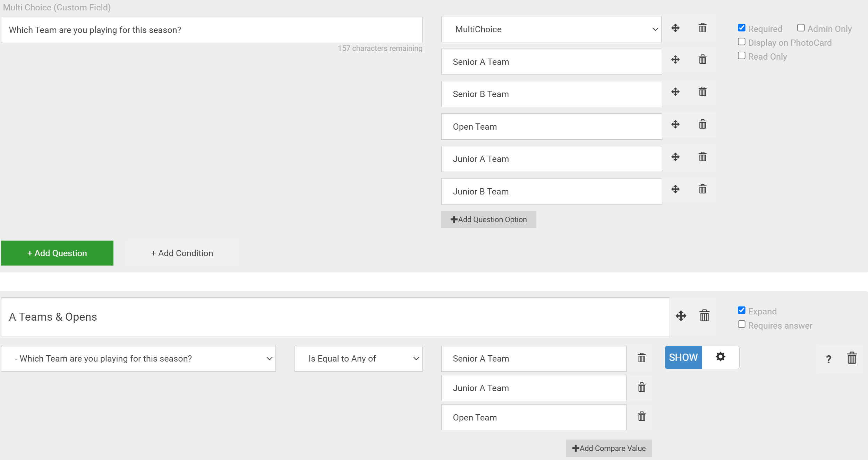Click the Add Condition button
868x460 pixels.
click(182, 253)
